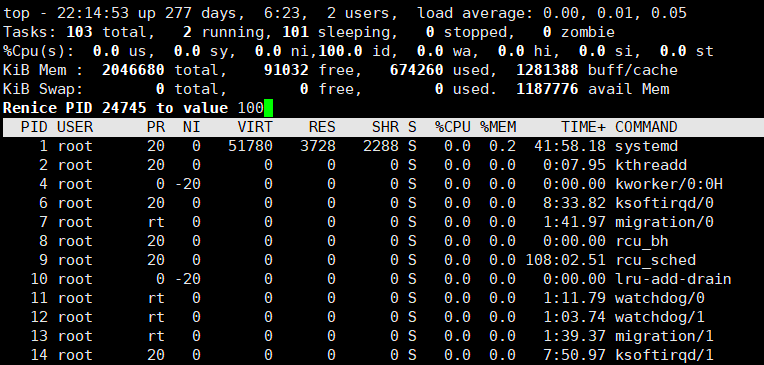Click systemd's SHR value 2288
Viewport: 764px width, 365px height.
point(381,146)
